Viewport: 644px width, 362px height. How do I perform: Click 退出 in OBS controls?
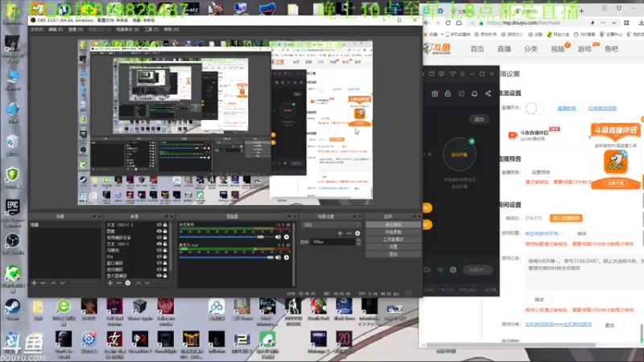[393, 254]
